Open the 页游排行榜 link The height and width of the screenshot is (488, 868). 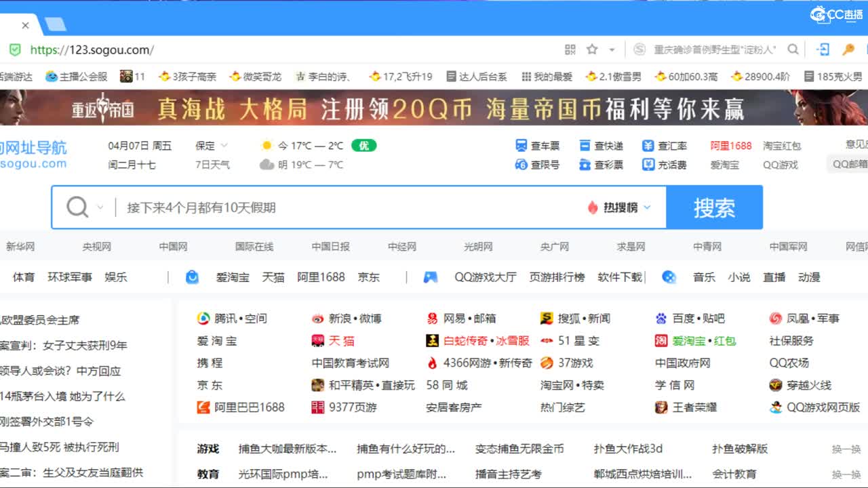pyautogui.click(x=557, y=277)
